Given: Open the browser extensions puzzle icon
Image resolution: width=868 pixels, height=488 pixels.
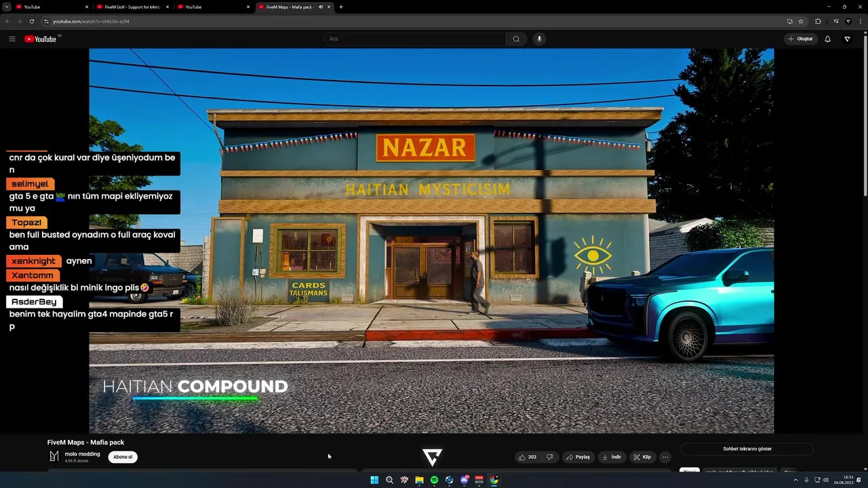Looking at the screenshot, I should 818,21.
